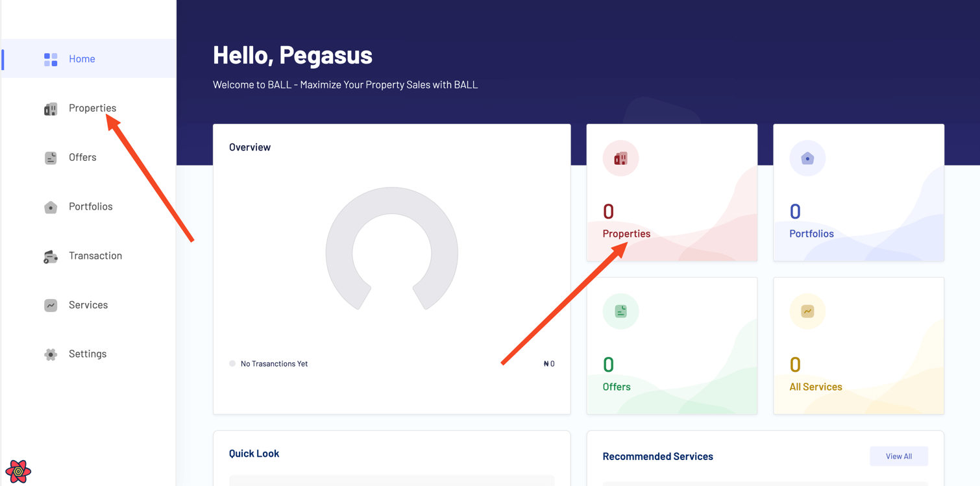The image size is (980, 486).
Task: Click the Portfolios pentagon icon in sidebar
Action: pos(51,207)
